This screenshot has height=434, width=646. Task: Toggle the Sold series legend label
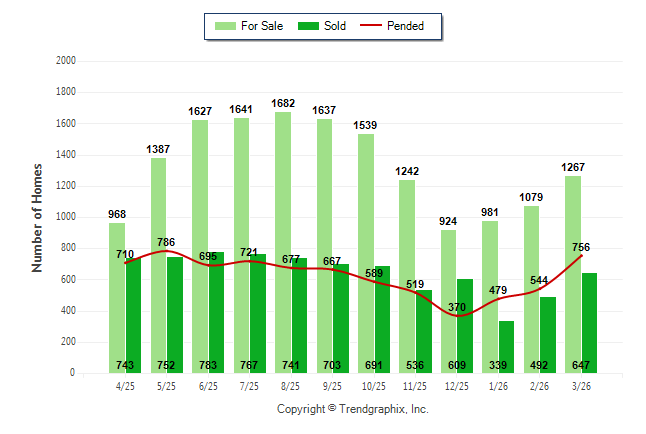coord(336,26)
